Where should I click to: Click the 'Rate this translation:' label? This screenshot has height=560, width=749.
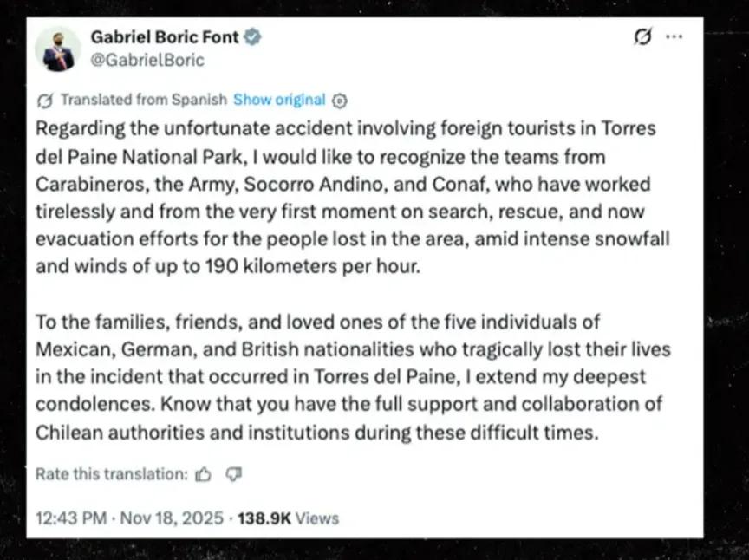click(x=111, y=474)
